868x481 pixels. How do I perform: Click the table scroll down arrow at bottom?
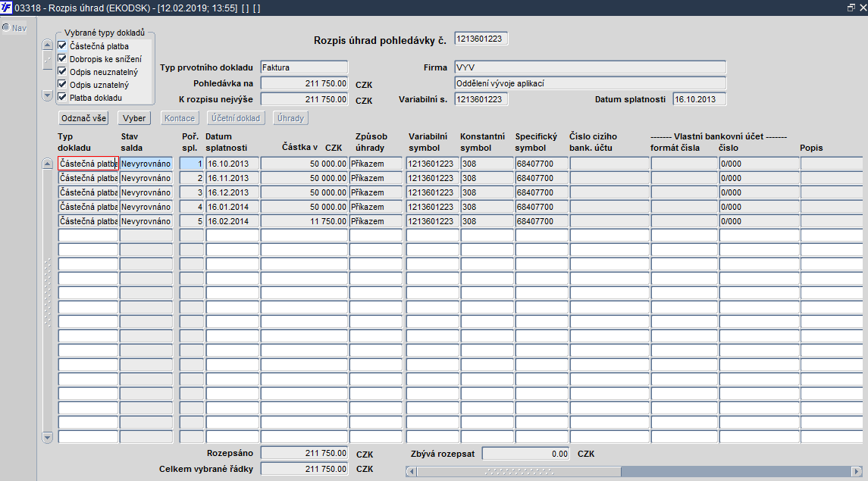[x=48, y=437]
